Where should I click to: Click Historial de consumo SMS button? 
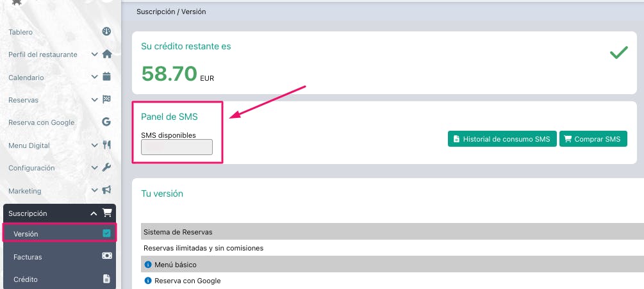[502, 139]
